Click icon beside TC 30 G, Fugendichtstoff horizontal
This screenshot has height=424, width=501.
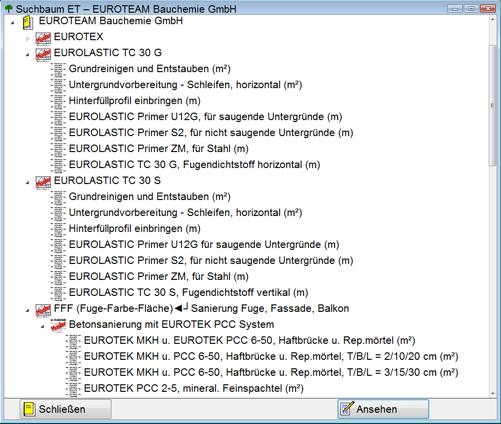[58, 166]
